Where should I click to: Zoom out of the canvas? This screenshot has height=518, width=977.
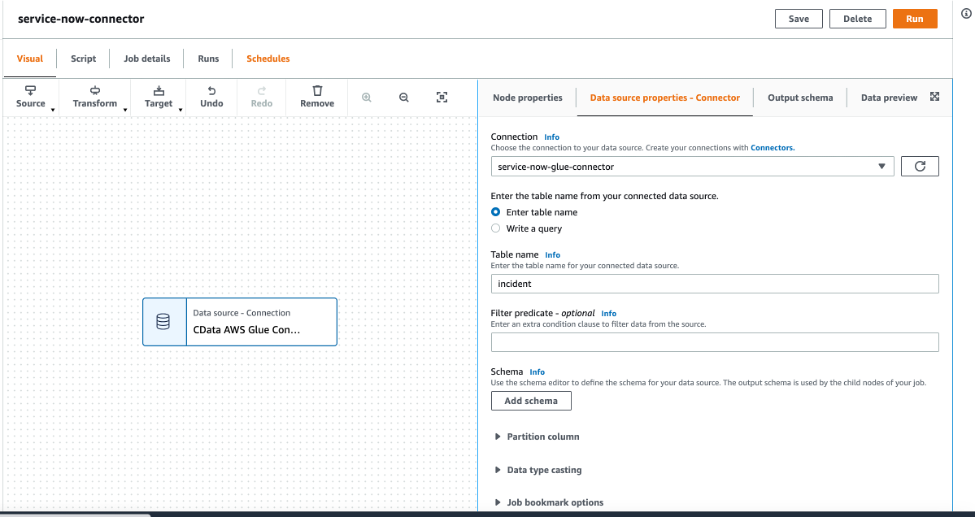pos(404,97)
